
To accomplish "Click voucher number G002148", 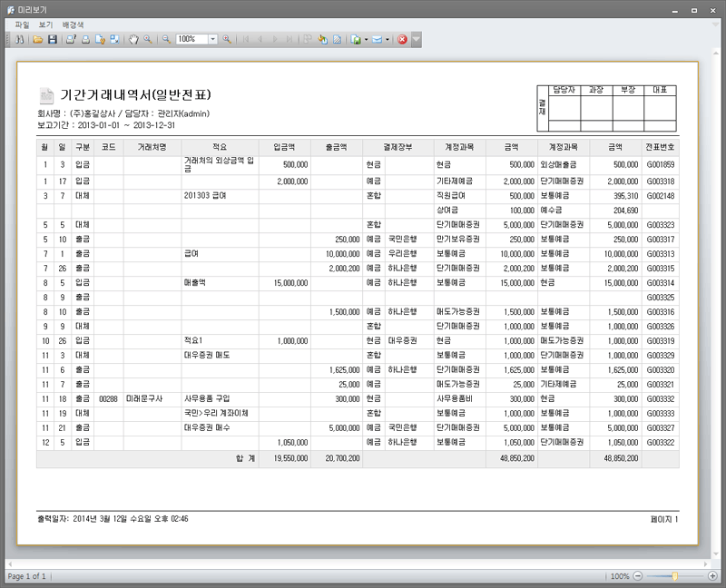I will (x=661, y=196).
